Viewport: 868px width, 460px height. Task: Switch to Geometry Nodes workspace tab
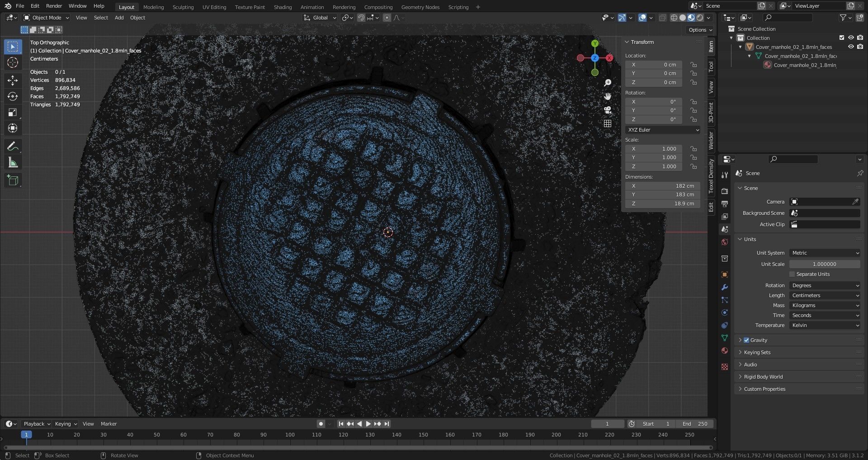(420, 7)
